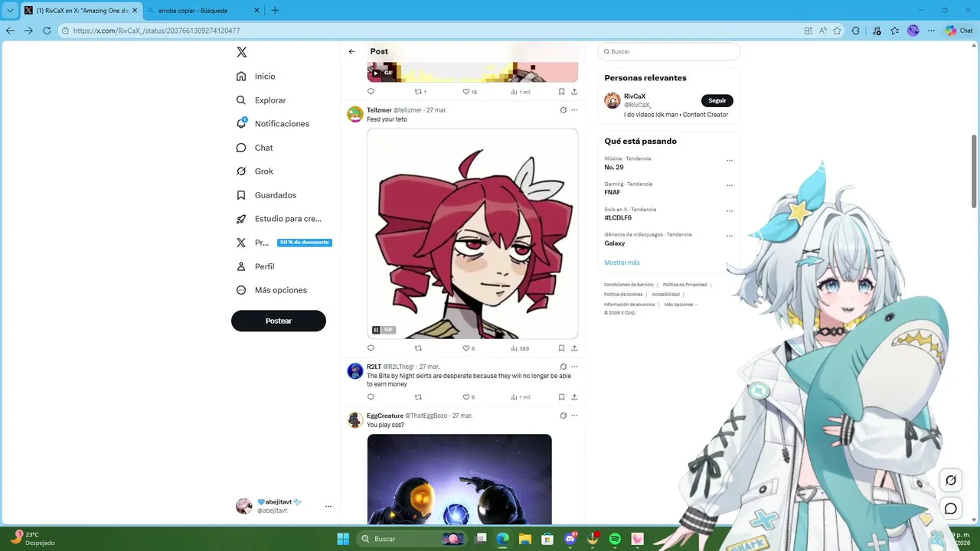Open the FNAF gaming trend

coord(612,192)
